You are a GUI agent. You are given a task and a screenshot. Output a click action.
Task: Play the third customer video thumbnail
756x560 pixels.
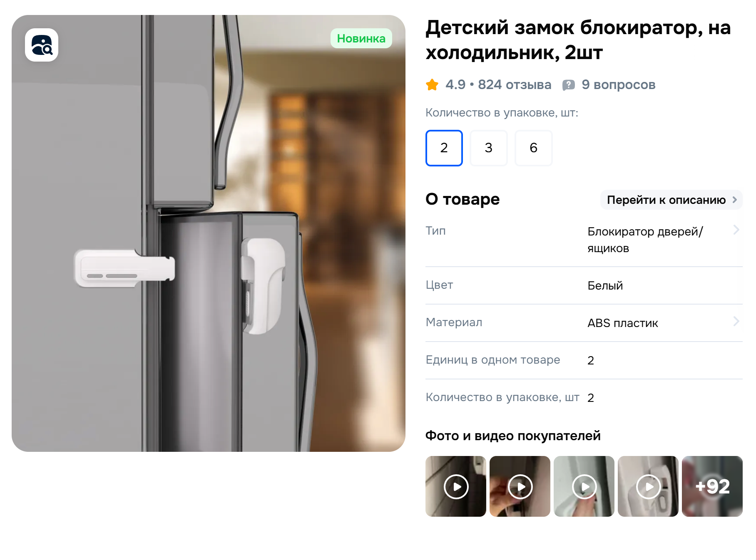click(x=584, y=486)
